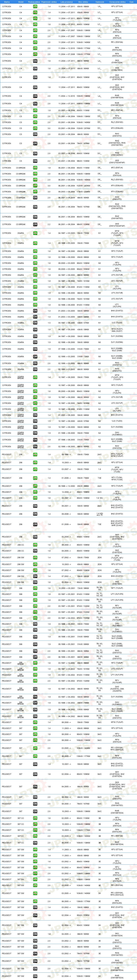Click the Nadwozie column header
This screenshot has height=980, width=137.
coord(100,2)
